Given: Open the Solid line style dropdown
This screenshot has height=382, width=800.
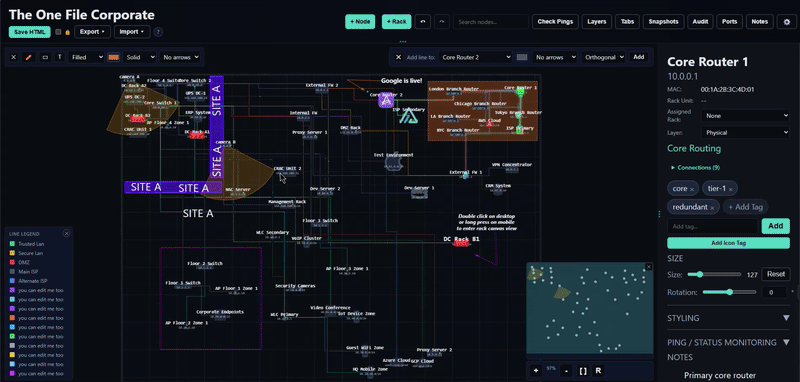Looking at the screenshot, I should point(139,57).
